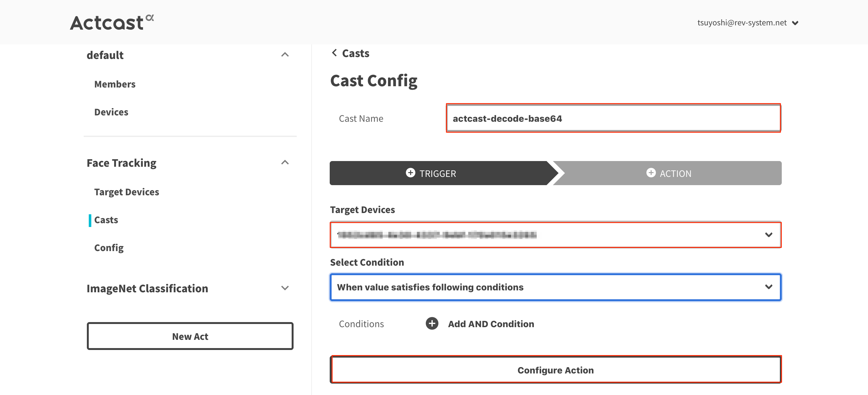Collapse the Face Tracking section
The image size is (868, 395).
point(285,162)
